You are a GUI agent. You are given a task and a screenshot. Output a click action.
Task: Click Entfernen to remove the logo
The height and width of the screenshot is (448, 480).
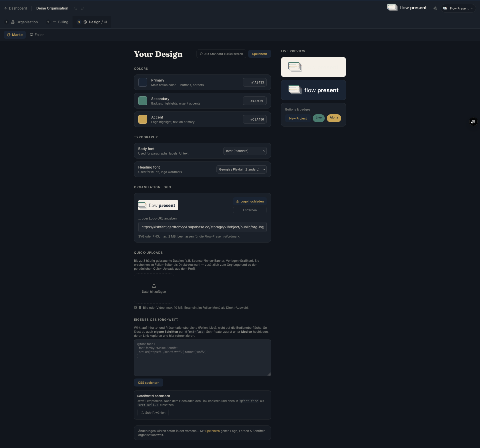(x=250, y=210)
